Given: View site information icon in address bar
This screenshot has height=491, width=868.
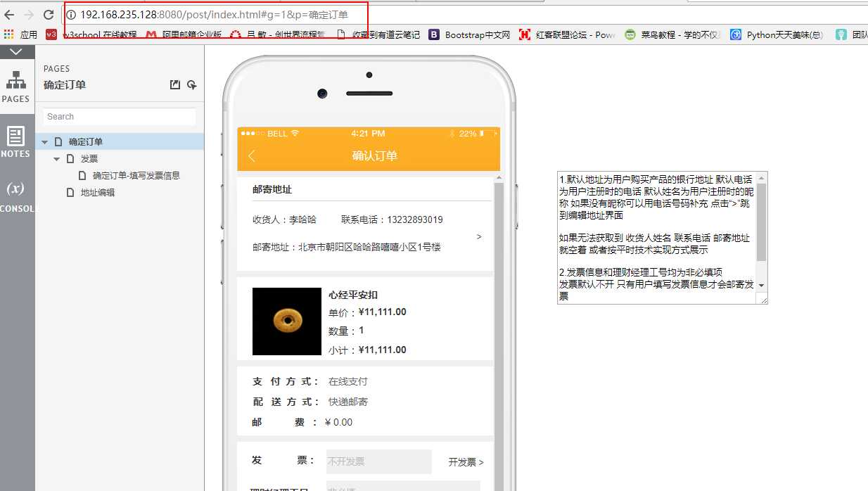Looking at the screenshot, I should pos(71,15).
